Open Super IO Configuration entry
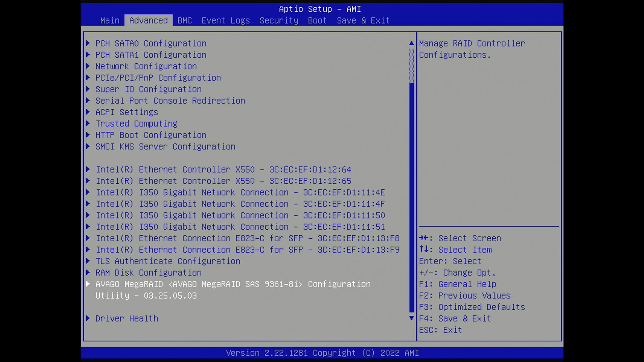 (148, 89)
